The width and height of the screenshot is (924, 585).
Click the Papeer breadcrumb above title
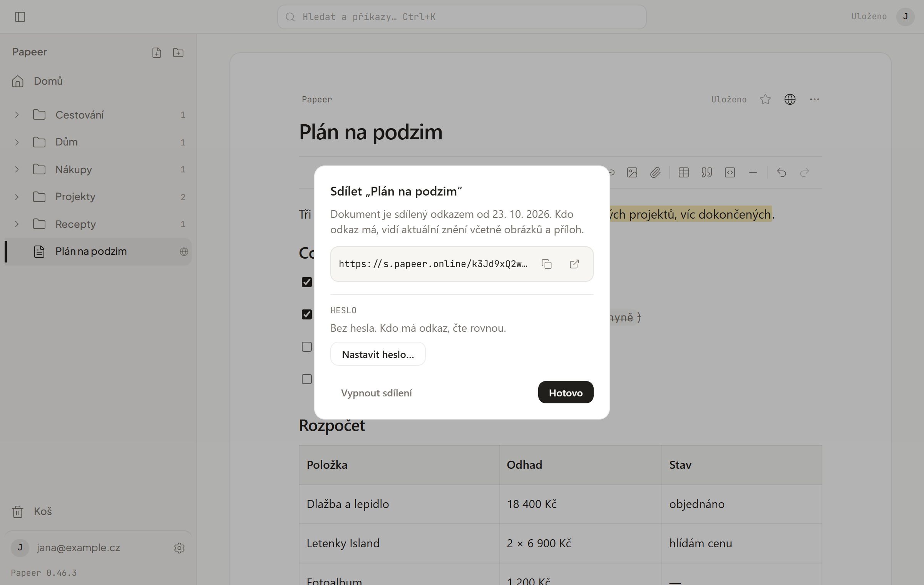[x=317, y=100]
